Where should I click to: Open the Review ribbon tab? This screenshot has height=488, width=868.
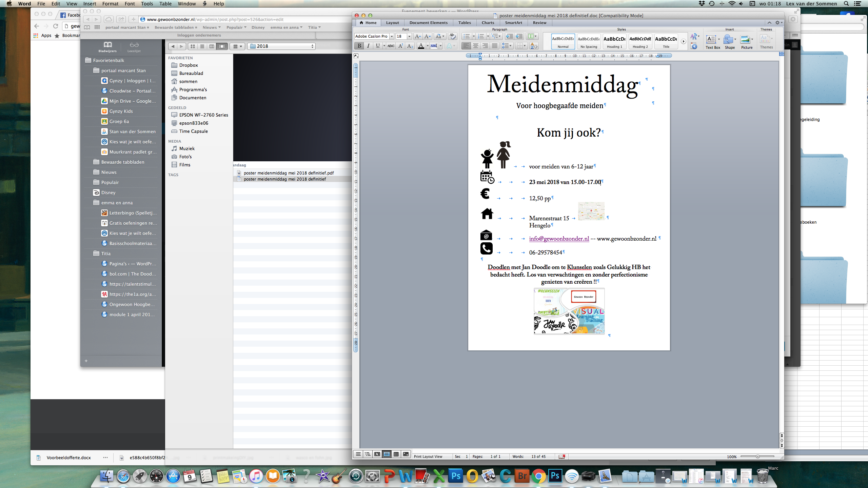pos(539,23)
